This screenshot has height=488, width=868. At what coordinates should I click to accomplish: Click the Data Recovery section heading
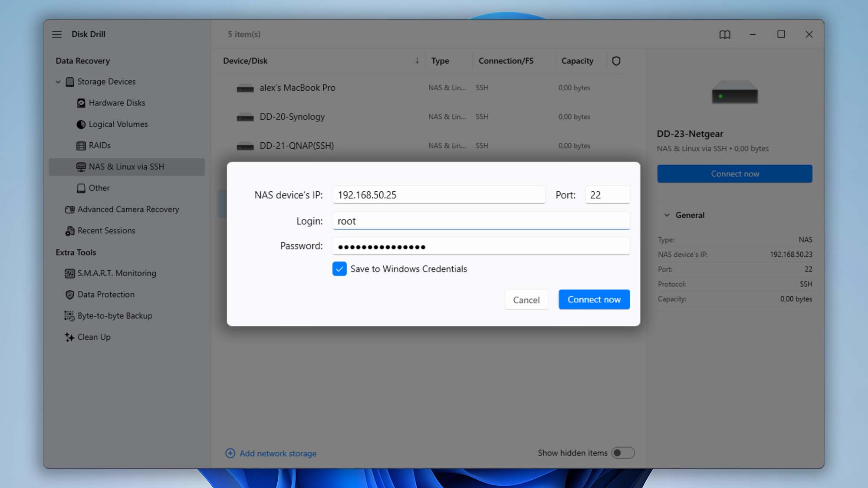click(x=82, y=61)
